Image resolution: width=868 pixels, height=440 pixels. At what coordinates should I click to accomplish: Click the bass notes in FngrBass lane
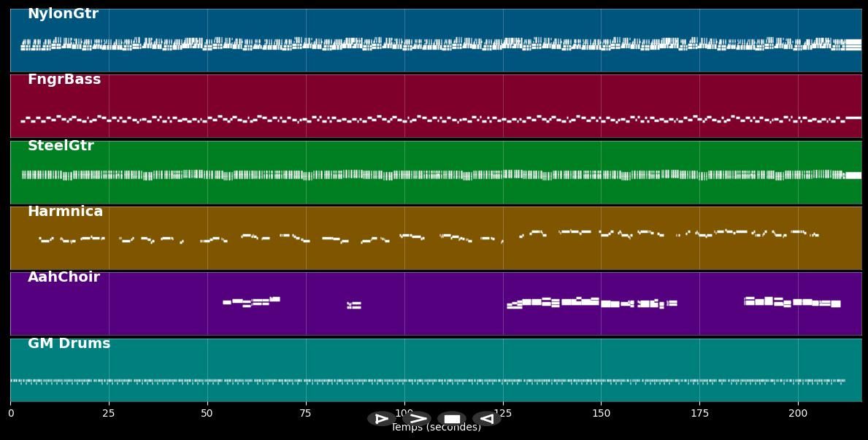pos(438,117)
